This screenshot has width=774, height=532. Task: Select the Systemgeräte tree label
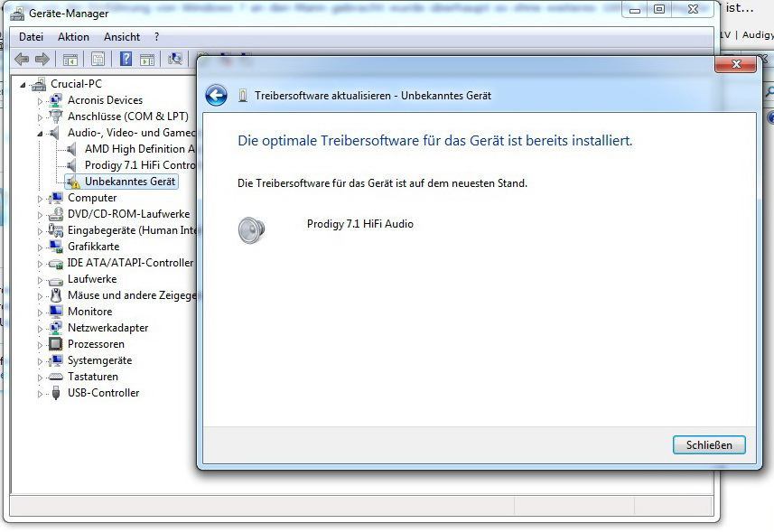tap(99, 360)
